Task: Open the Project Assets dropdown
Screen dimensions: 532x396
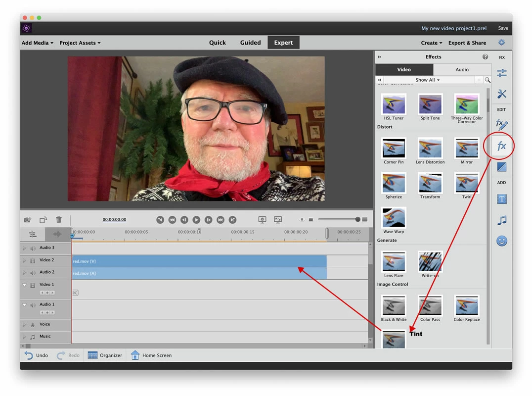Action: [80, 43]
